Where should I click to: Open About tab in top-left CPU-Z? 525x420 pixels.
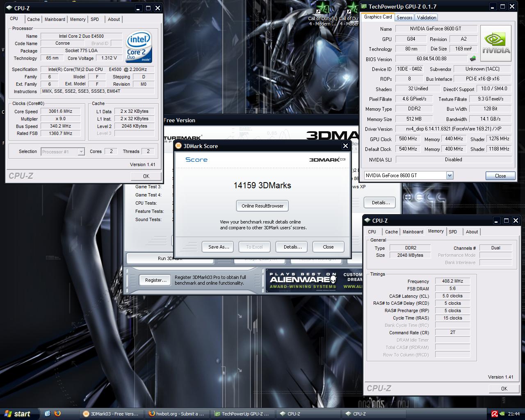coord(114,19)
